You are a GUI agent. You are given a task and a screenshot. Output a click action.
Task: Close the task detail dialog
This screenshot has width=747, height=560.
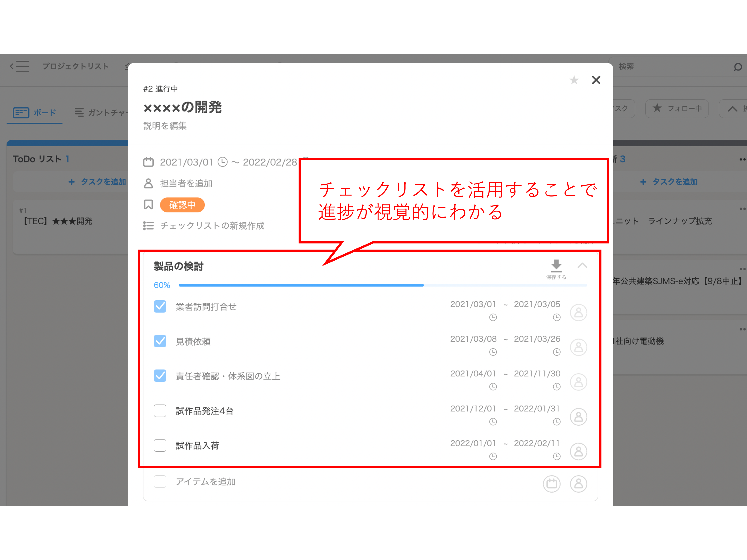[596, 80]
